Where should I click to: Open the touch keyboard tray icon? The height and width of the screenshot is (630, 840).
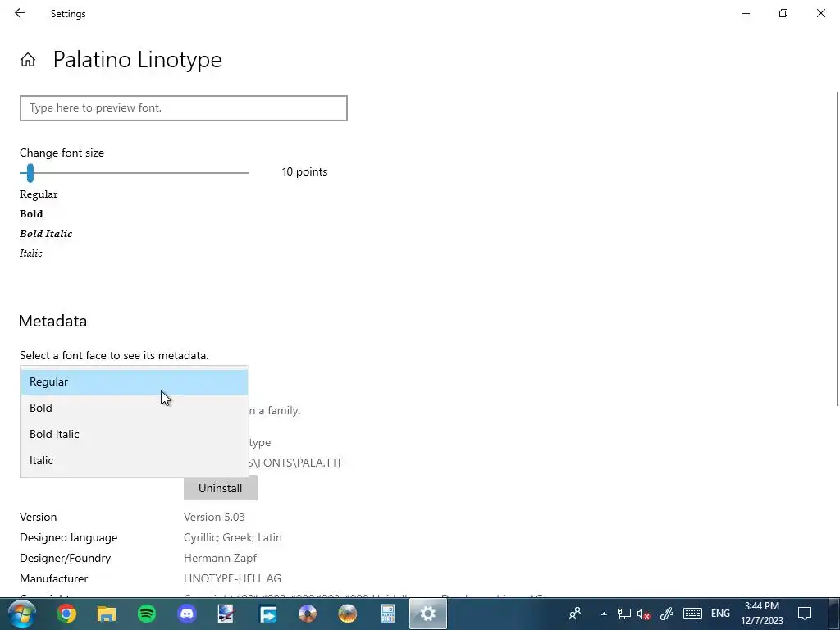692,614
